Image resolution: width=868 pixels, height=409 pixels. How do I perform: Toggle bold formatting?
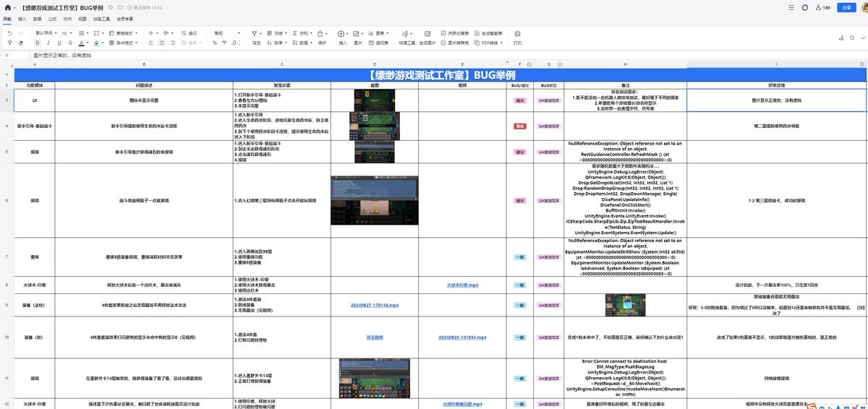(38, 43)
